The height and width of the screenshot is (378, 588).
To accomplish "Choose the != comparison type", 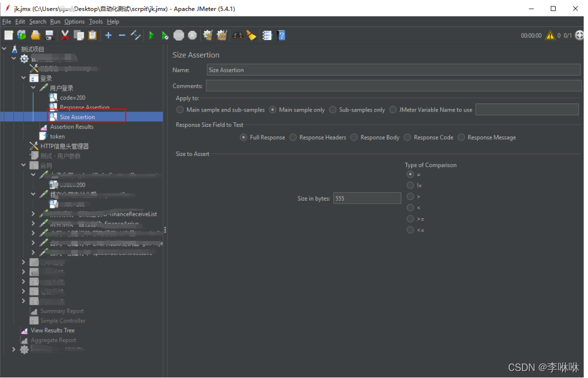I will click(x=414, y=185).
